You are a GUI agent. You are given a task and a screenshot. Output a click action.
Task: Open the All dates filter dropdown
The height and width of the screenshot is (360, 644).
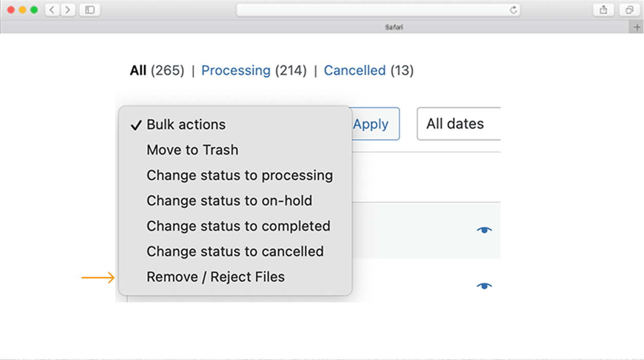click(455, 124)
